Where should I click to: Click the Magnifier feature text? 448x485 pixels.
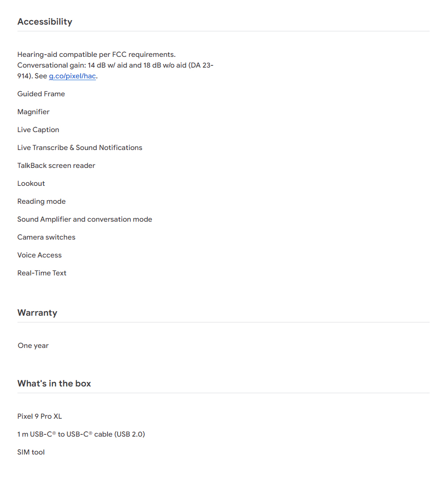[x=34, y=112]
